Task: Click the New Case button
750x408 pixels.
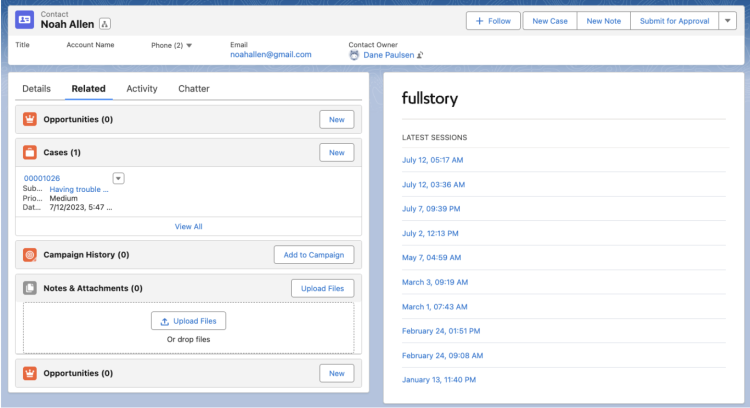Action: (550, 21)
